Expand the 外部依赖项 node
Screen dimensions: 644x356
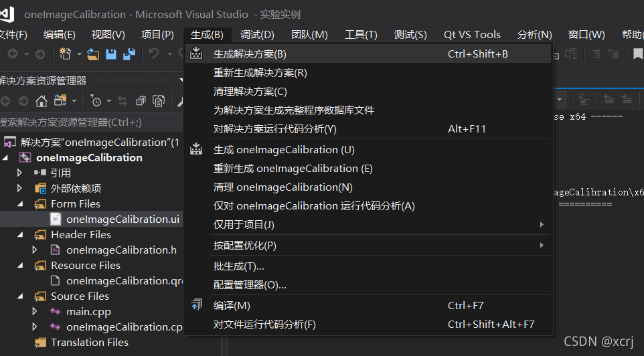(x=19, y=188)
